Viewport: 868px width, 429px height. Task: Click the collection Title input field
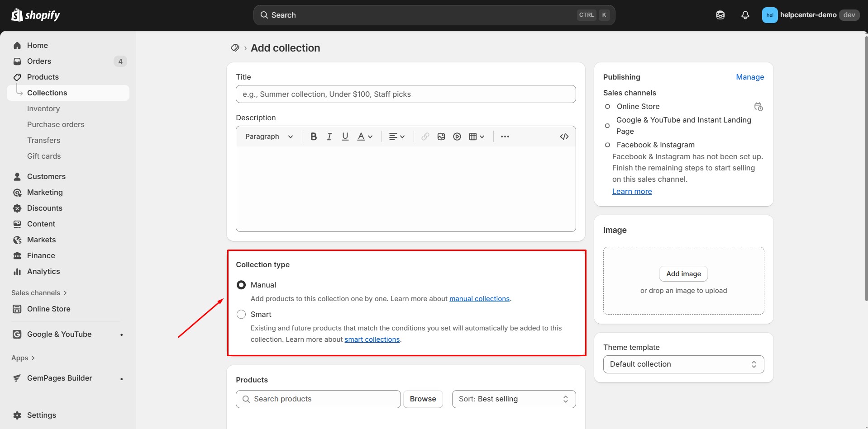coord(405,94)
